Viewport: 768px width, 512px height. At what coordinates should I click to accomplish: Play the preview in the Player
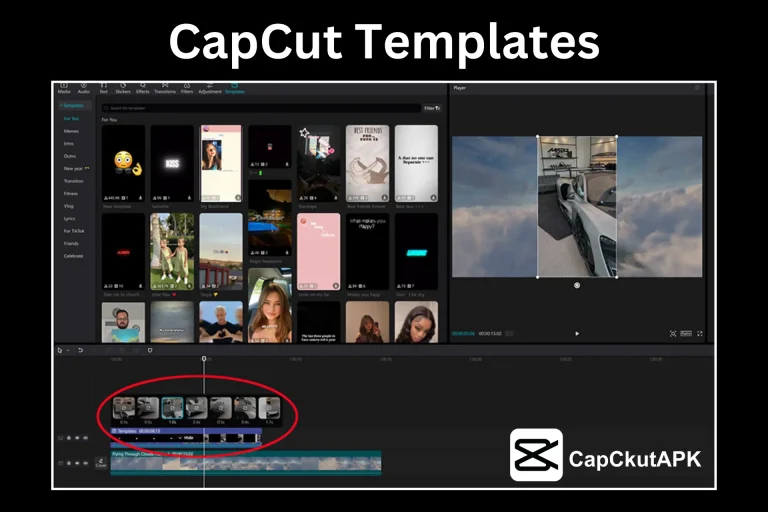click(x=576, y=334)
